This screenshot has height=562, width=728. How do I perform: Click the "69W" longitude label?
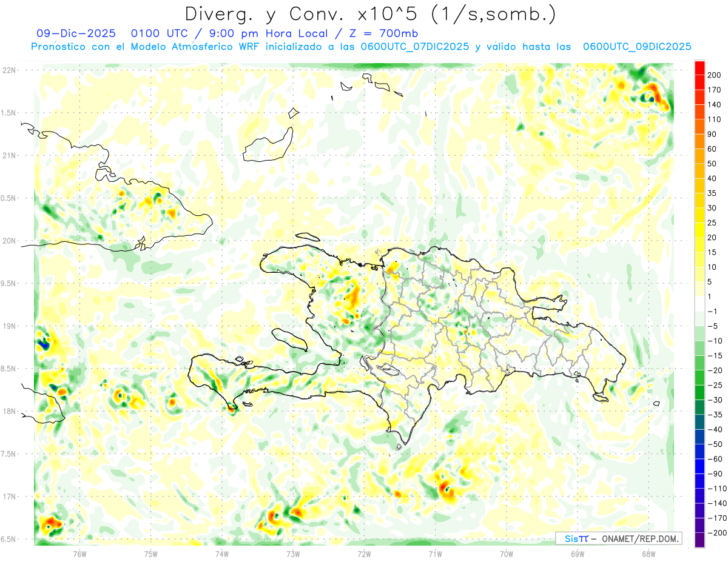point(578,554)
